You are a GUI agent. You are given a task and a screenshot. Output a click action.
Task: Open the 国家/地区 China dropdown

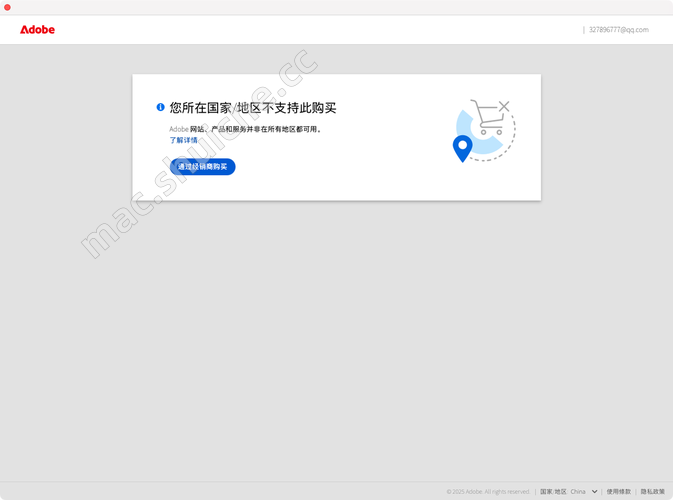569,491
